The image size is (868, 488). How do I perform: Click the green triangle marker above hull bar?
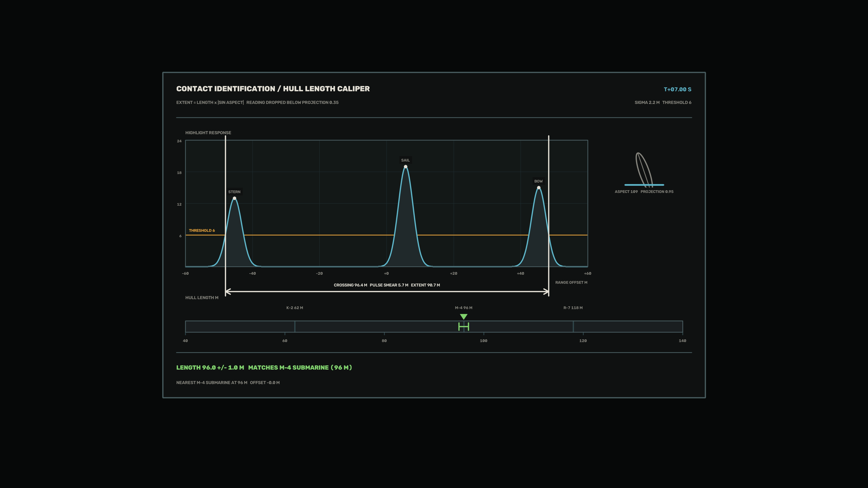pyautogui.click(x=464, y=317)
